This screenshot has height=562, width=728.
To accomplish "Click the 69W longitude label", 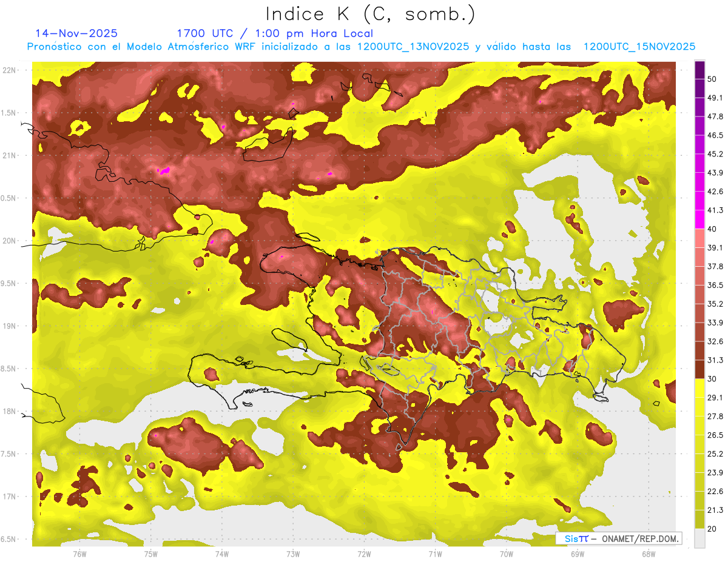I will [577, 554].
